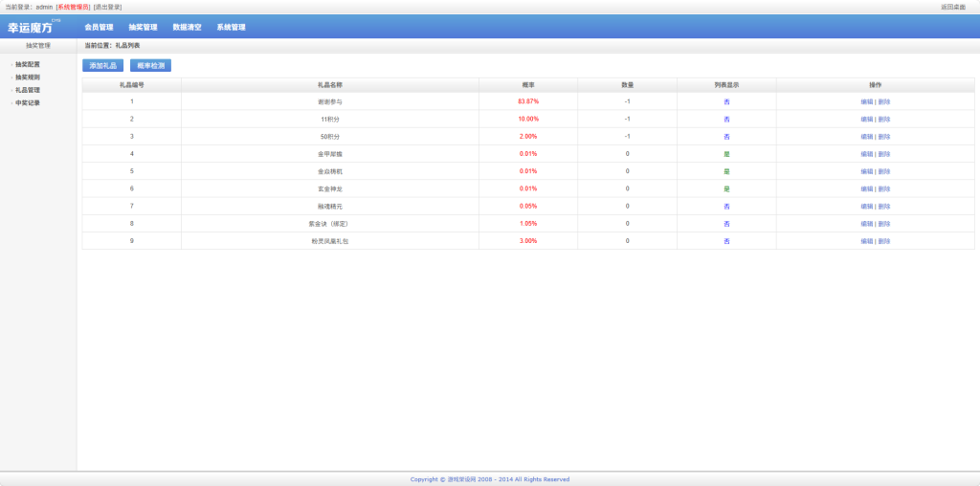Click the 礼品名称 column header
The height and width of the screenshot is (486, 980).
(x=330, y=85)
